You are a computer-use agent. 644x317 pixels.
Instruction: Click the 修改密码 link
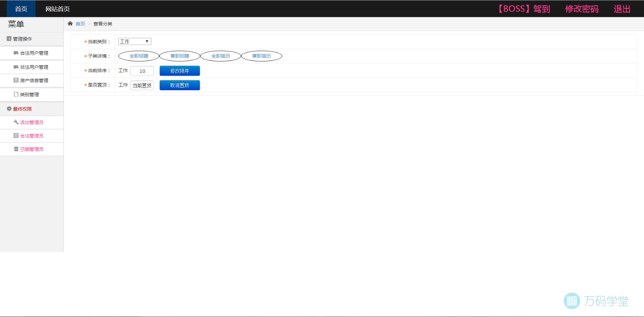point(582,9)
